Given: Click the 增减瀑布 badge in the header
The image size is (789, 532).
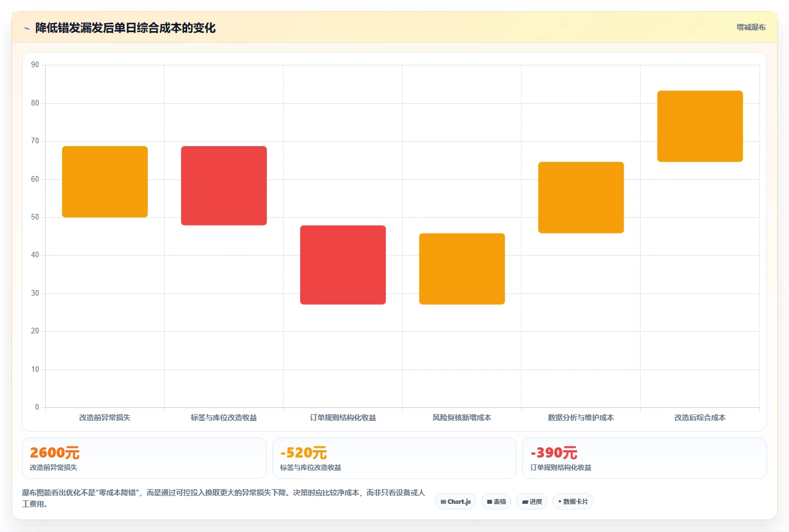Looking at the screenshot, I should click(751, 27).
